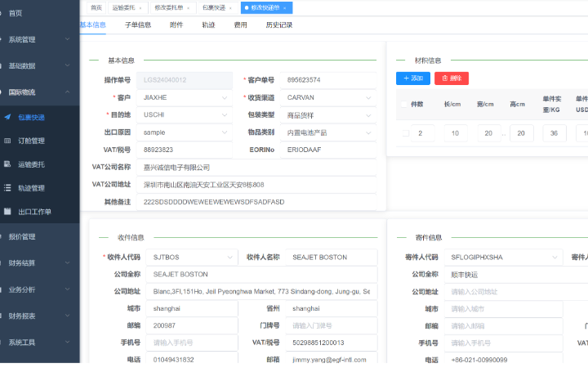The image size is (588, 368).
Task: Click the VAT公司名称 input field
Action: (x=256, y=168)
